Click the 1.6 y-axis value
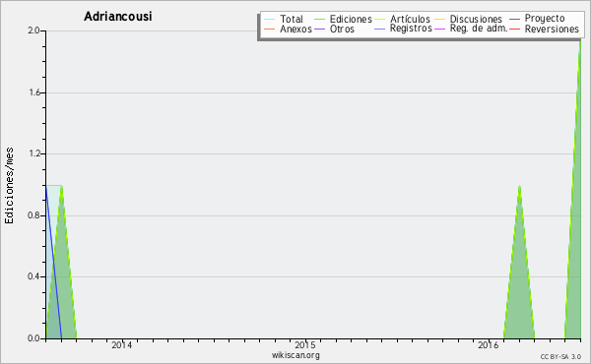591x364 pixels. (x=33, y=92)
